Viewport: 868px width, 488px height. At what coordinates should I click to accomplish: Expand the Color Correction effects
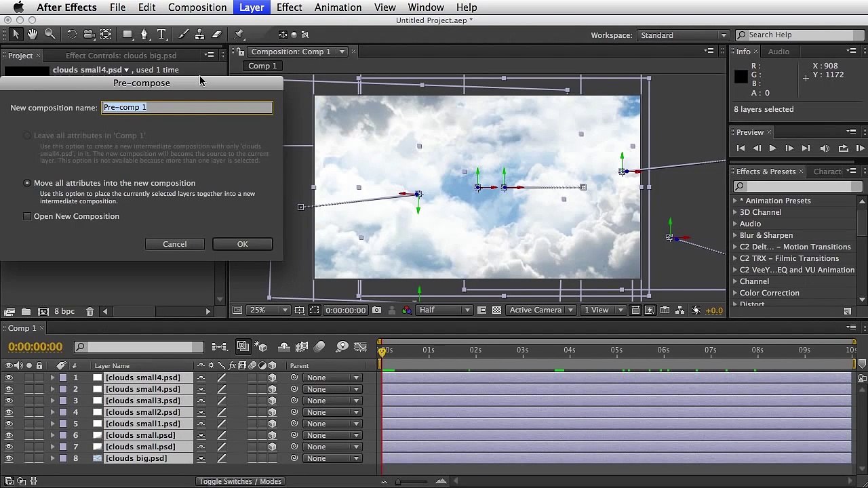[x=735, y=293]
